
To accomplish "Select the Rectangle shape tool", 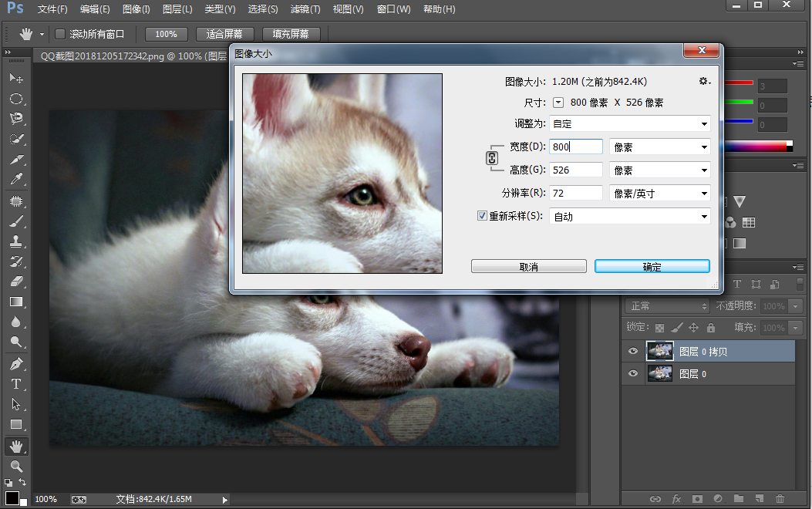I will click(16, 424).
